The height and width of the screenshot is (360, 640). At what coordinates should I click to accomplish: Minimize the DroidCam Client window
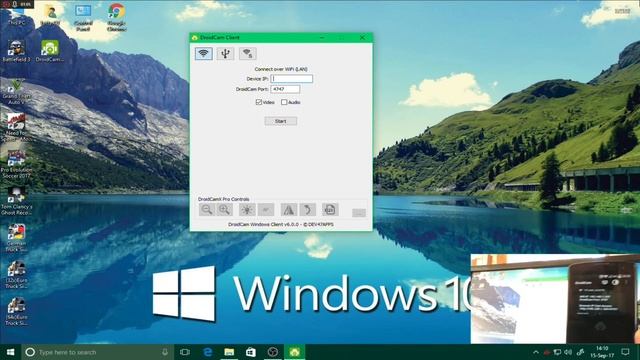coord(322,38)
